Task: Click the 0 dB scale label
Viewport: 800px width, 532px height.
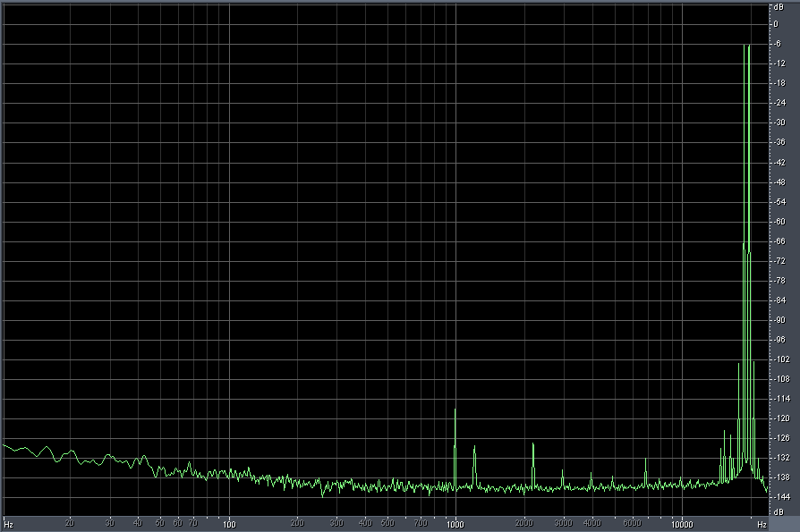Action: coord(776,24)
